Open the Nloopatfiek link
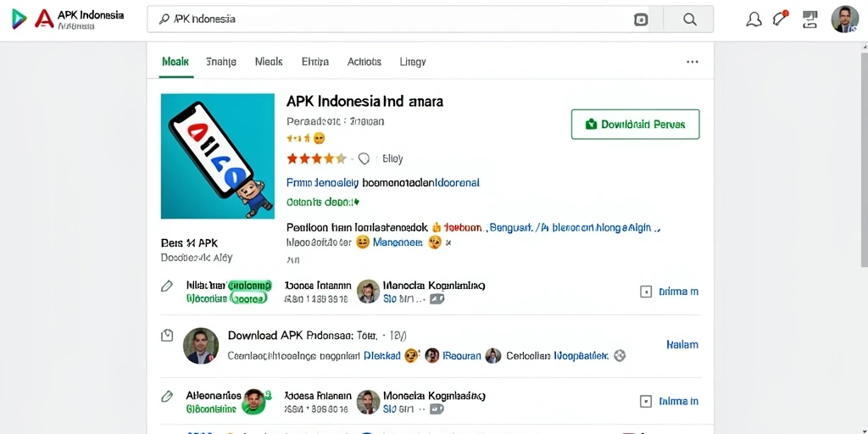 coord(581,356)
